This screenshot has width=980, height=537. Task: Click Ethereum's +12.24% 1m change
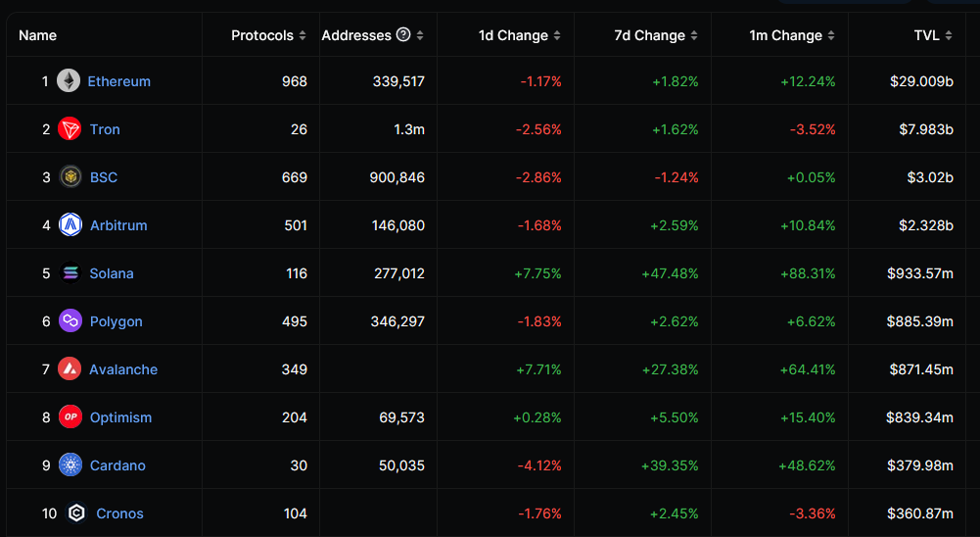(808, 81)
